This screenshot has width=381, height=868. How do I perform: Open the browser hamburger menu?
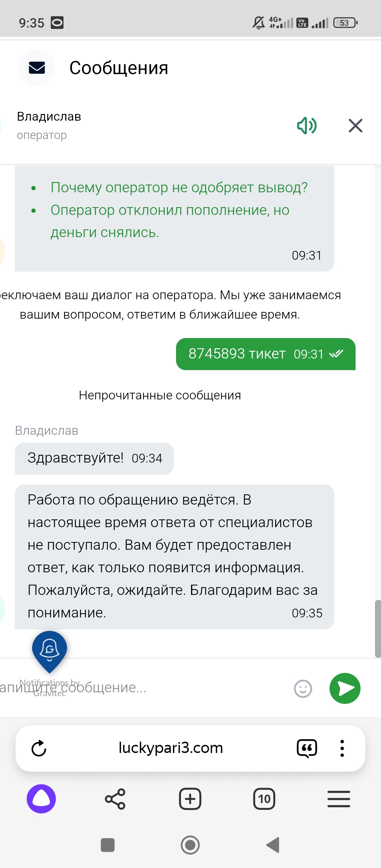tap(339, 799)
